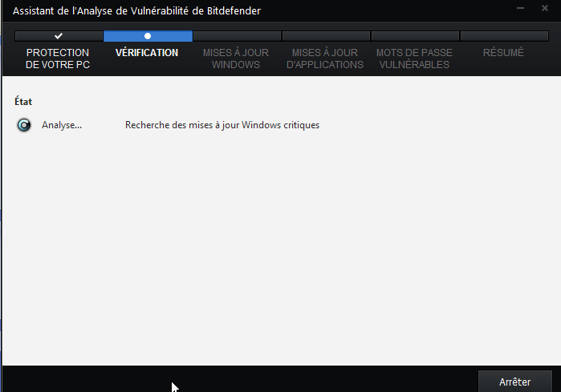The width and height of the screenshot is (561, 392).
Task: Click the progress bar segment above Mises à jour Windows
Action: pos(237,36)
